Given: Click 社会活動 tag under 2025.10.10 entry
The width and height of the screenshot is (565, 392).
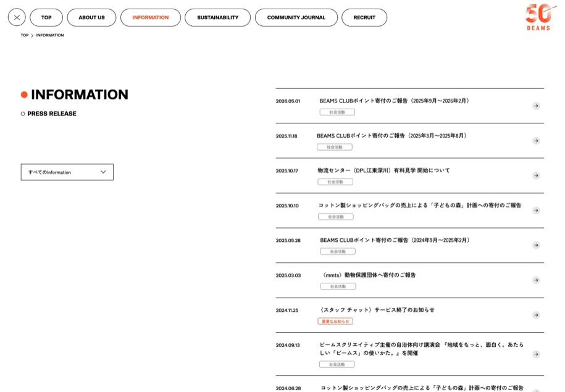Looking at the screenshot, I should click(x=336, y=217).
